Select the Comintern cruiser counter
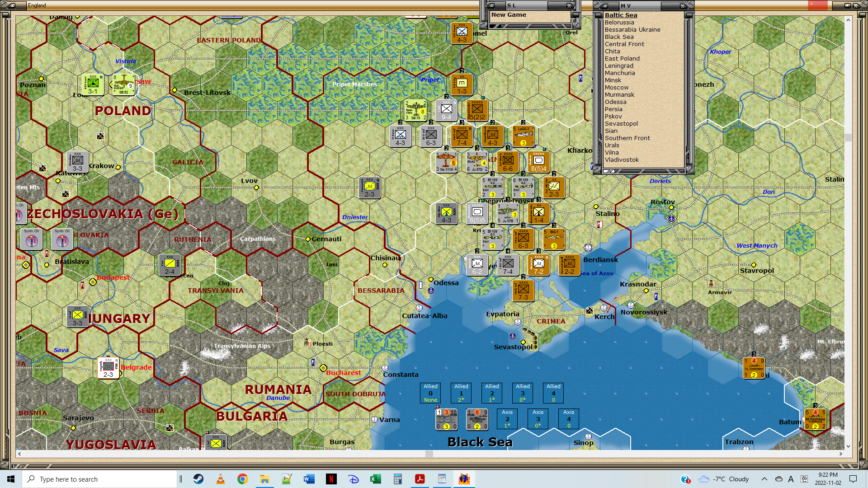Screen dimensions: 868x488 tap(754, 368)
